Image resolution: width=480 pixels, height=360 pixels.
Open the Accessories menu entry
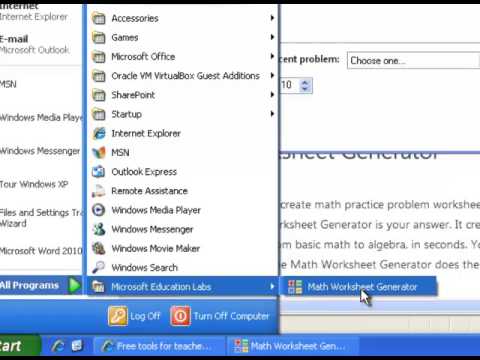coord(182,18)
